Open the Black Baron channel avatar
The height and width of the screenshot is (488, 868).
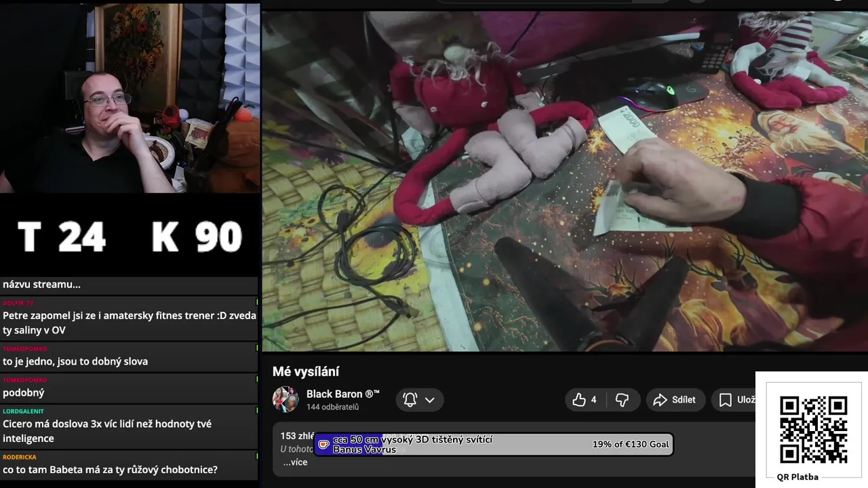coord(285,399)
